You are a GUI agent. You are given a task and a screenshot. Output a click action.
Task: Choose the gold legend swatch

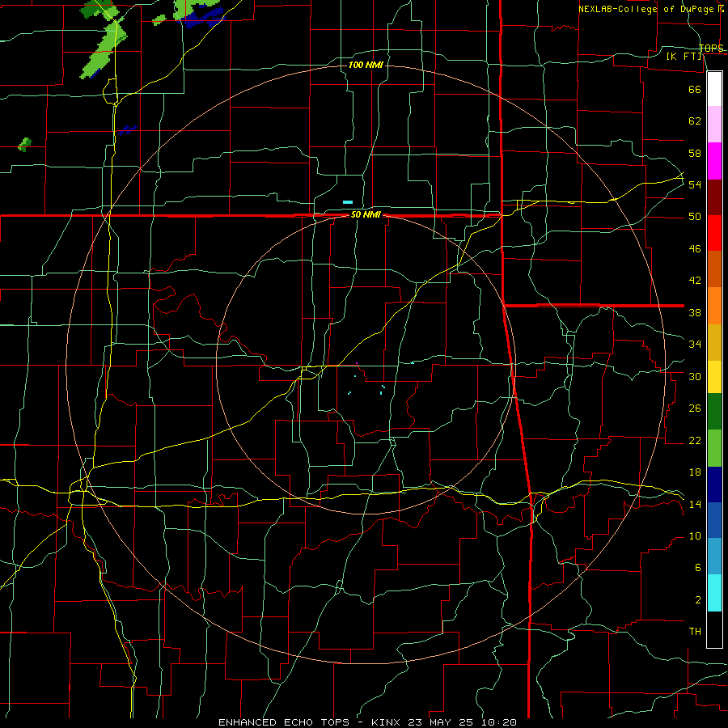click(x=714, y=342)
